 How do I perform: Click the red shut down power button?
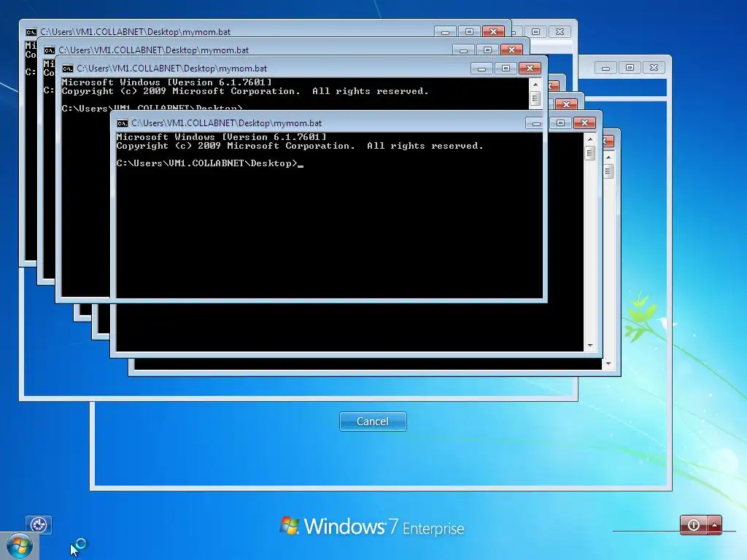coord(694,525)
